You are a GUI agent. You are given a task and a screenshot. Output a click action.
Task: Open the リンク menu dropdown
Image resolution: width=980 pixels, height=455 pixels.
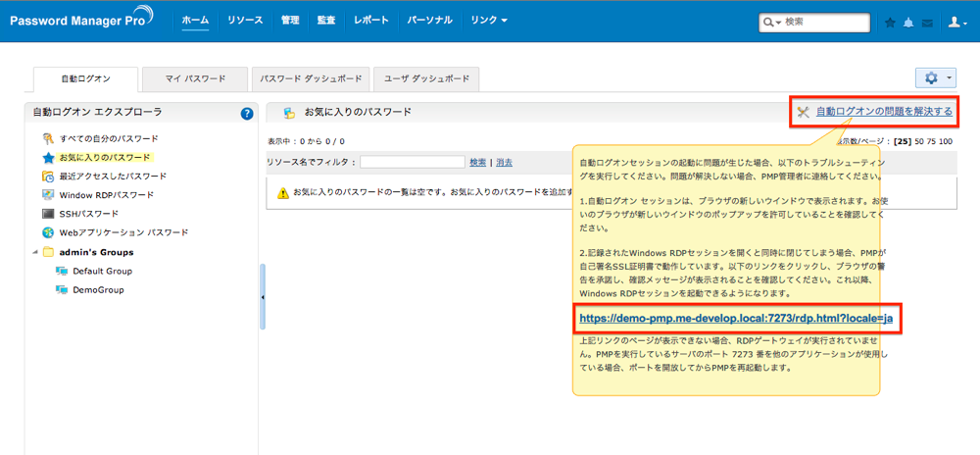coord(488,21)
